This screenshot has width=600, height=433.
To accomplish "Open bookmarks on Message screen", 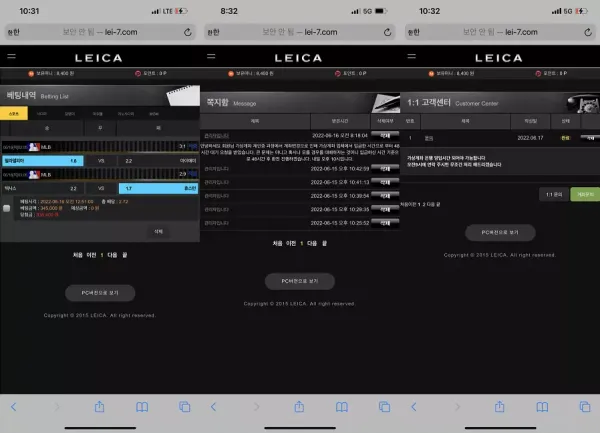I will pos(342,407).
